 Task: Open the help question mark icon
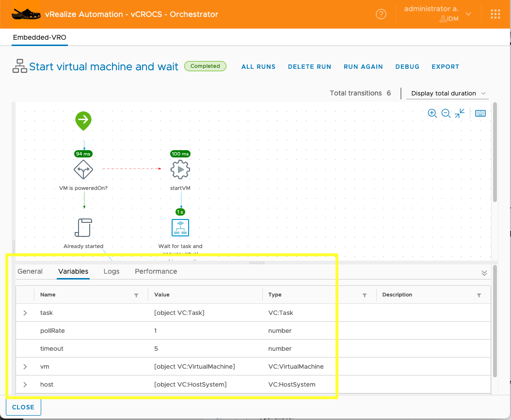[381, 15]
